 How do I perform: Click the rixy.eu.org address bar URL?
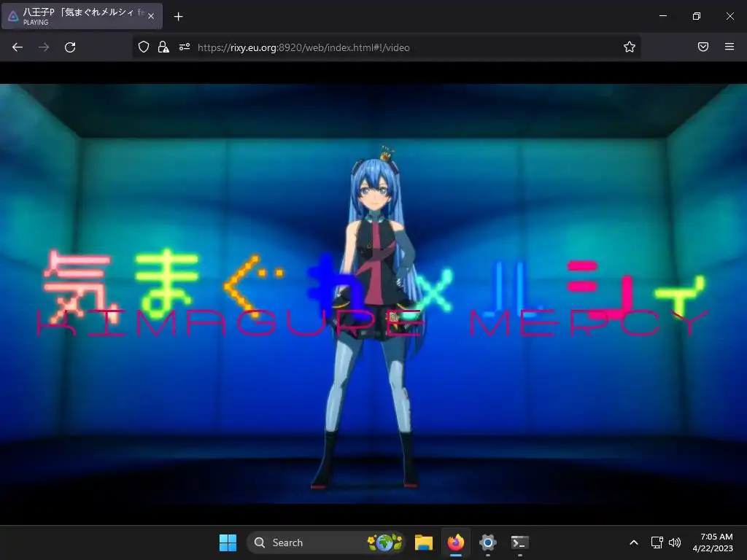[x=303, y=47]
